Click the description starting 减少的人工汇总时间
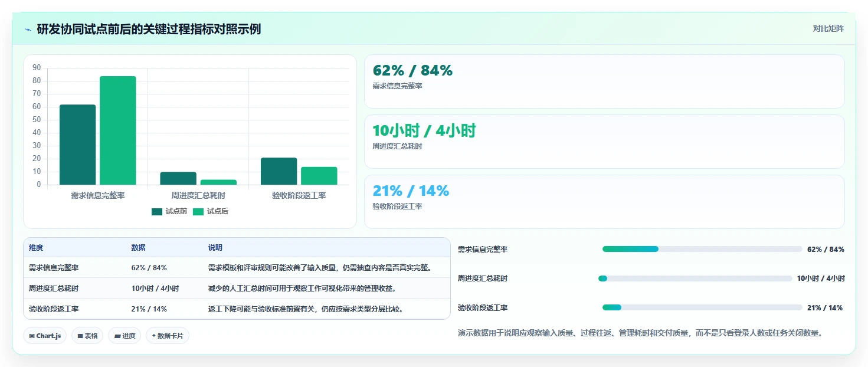This screenshot has height=367, width=868. (x=302, y=289)
